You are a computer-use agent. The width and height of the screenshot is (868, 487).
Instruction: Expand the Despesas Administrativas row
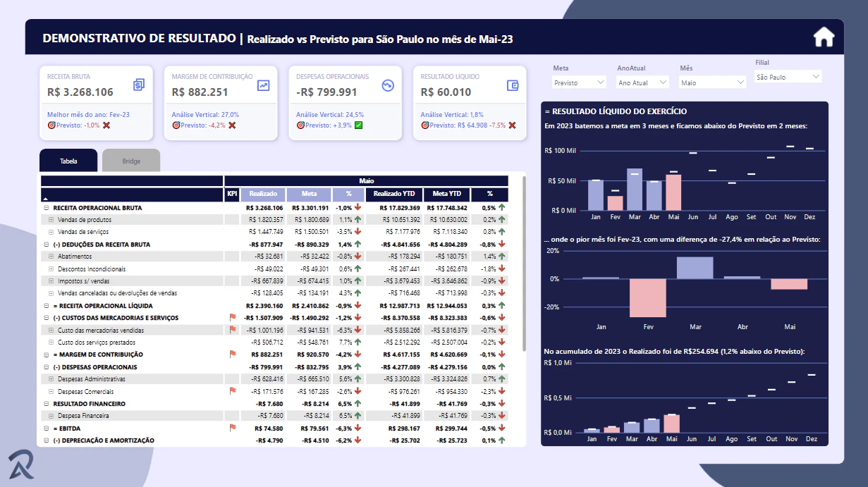51,379
